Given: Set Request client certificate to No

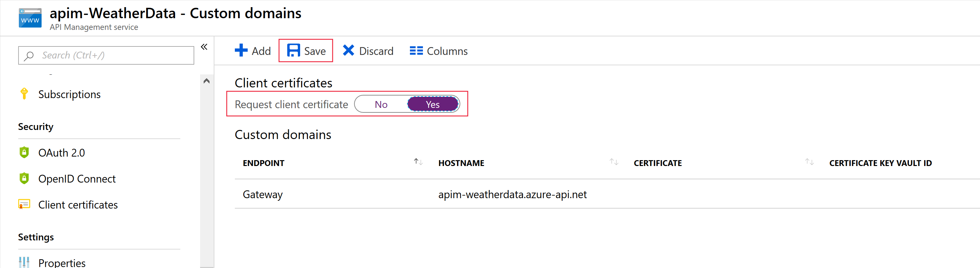Looking at the screenshot, I should (x=381, y=105).
